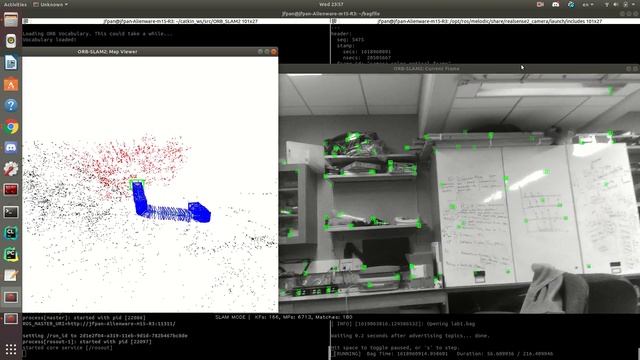Open the 'en' input language dropdown

pyautogui.click(x=588, y=4)
